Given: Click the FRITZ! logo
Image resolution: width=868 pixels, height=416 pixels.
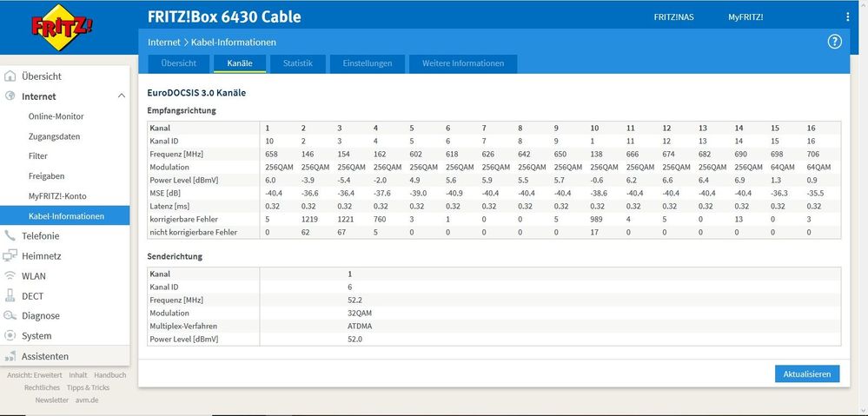Looking at the screenshot, I should pos(62,27).
